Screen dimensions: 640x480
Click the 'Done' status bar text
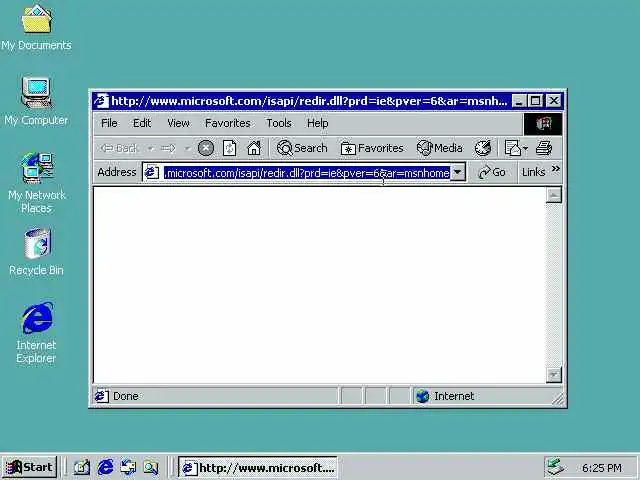(126, 396)
